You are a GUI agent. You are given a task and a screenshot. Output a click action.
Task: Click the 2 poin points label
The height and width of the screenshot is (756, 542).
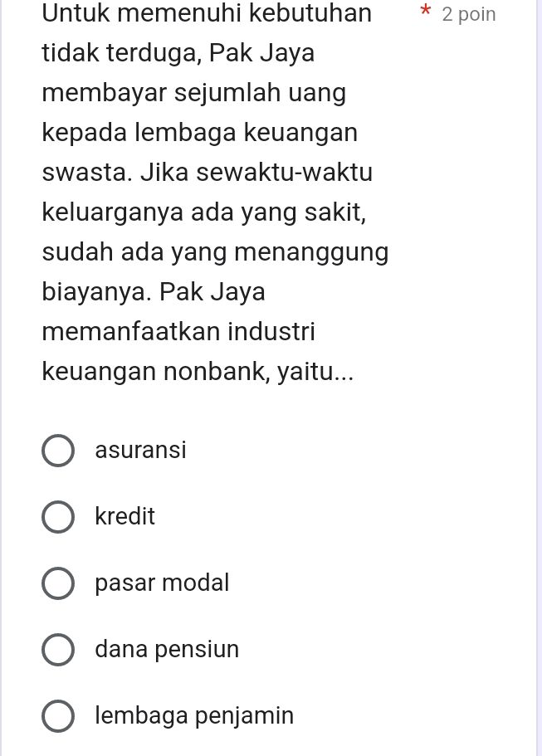point(468,13)
